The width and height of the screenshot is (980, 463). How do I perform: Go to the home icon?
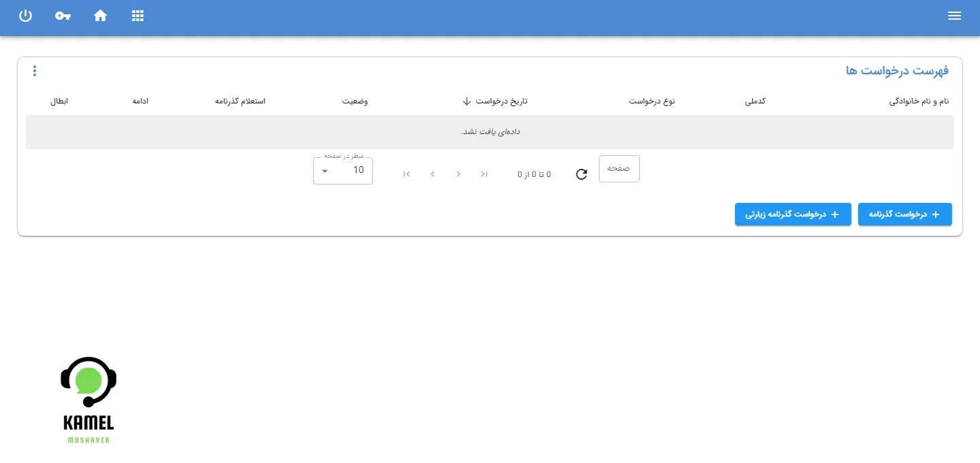coord(100,16)
